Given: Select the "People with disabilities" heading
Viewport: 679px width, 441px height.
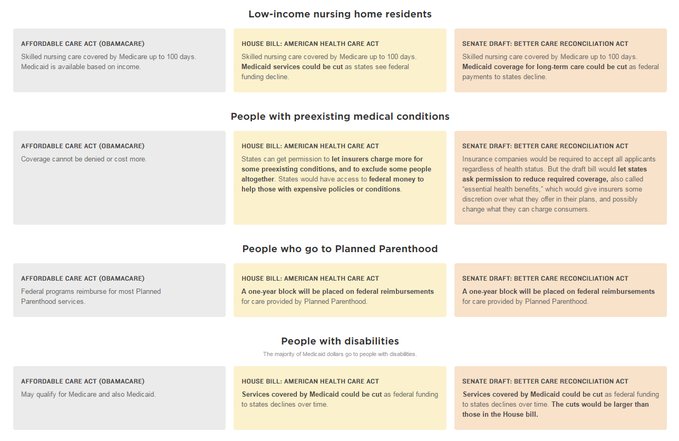Looking at the screenshot, I should [x=339, y=341].
